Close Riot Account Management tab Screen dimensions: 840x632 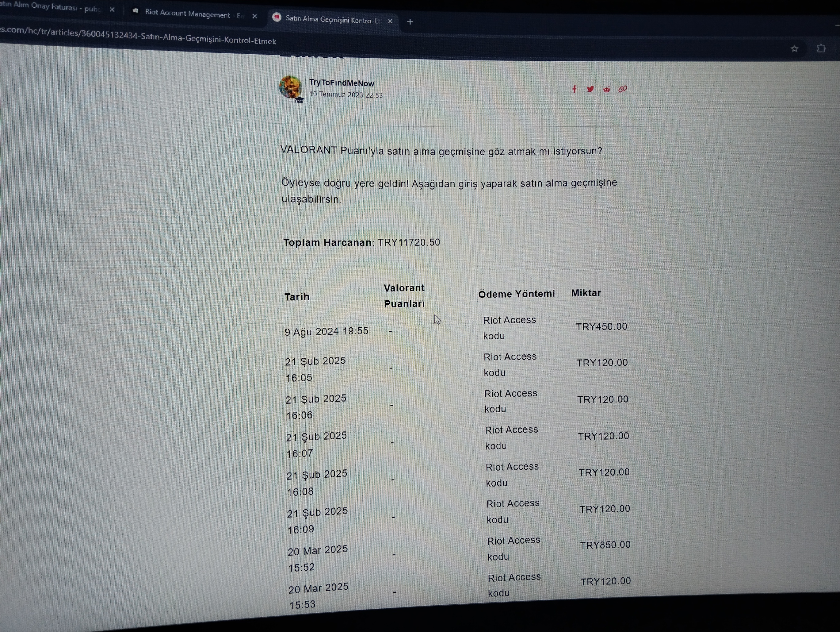(254, 16)
